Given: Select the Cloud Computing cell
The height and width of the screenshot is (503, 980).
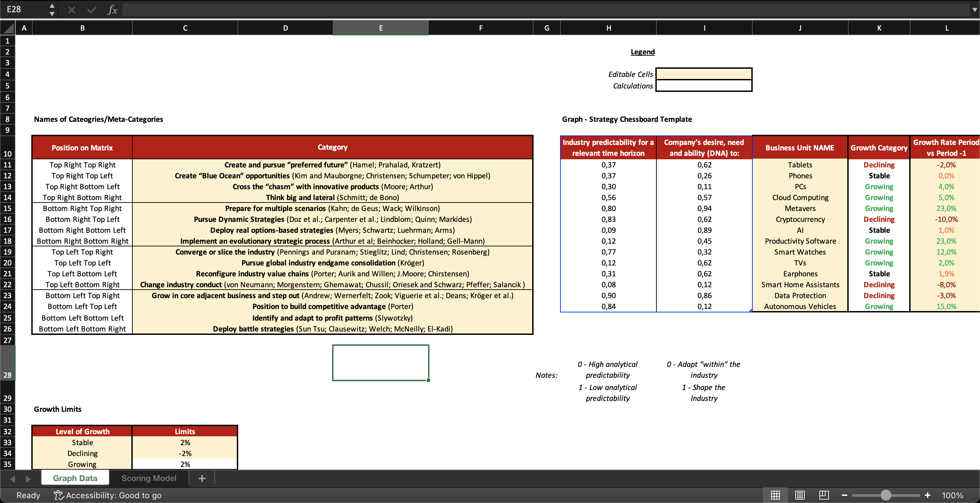Looking at the screenshot, I should [800, 197].
